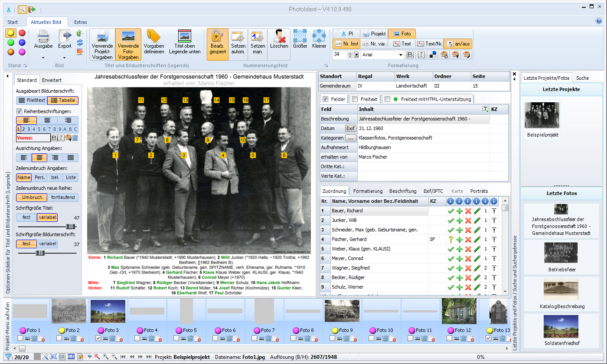Select the Fließtext output button
Viewport: 607px width, 364px height.
pos(32,100)
